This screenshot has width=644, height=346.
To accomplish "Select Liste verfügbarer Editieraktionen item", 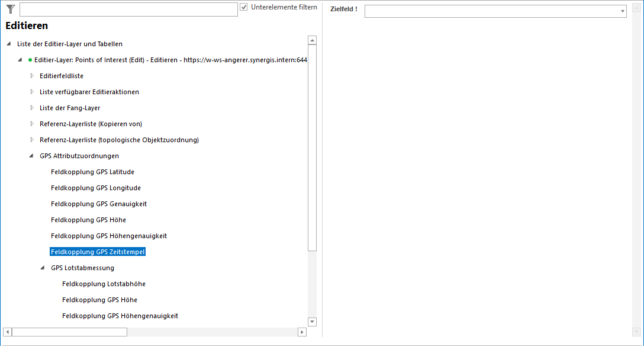I will click(x=89, y=92).
